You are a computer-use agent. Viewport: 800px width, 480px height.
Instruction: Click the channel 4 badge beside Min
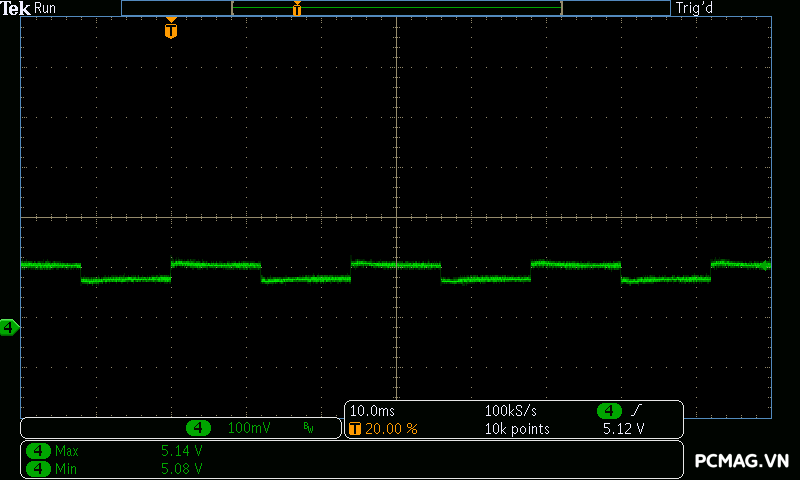tap(38, 467)
